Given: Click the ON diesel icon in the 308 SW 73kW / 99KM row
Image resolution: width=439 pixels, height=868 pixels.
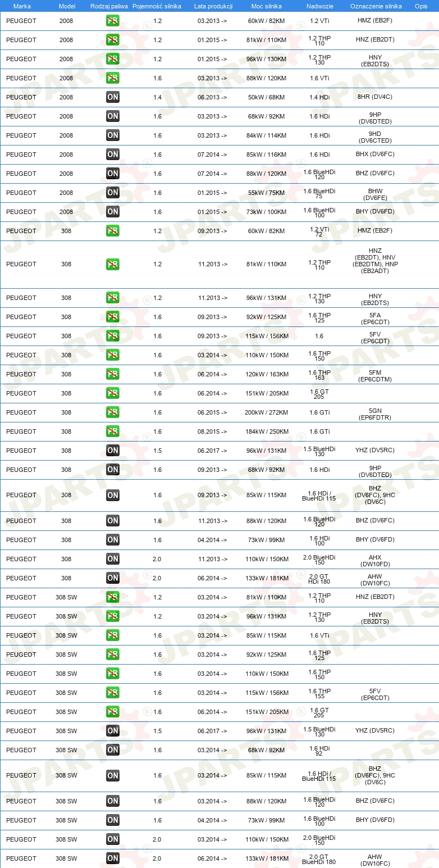Looking at the screenshot, I should point(113,820).
